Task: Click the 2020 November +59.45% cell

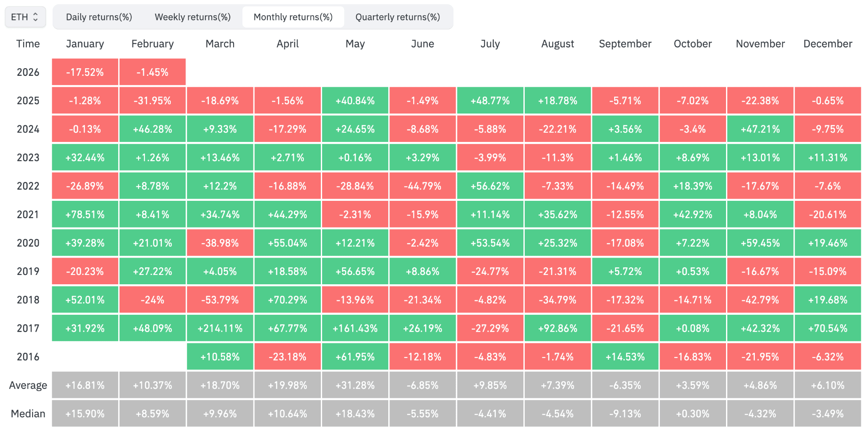Action: point(760,243)
